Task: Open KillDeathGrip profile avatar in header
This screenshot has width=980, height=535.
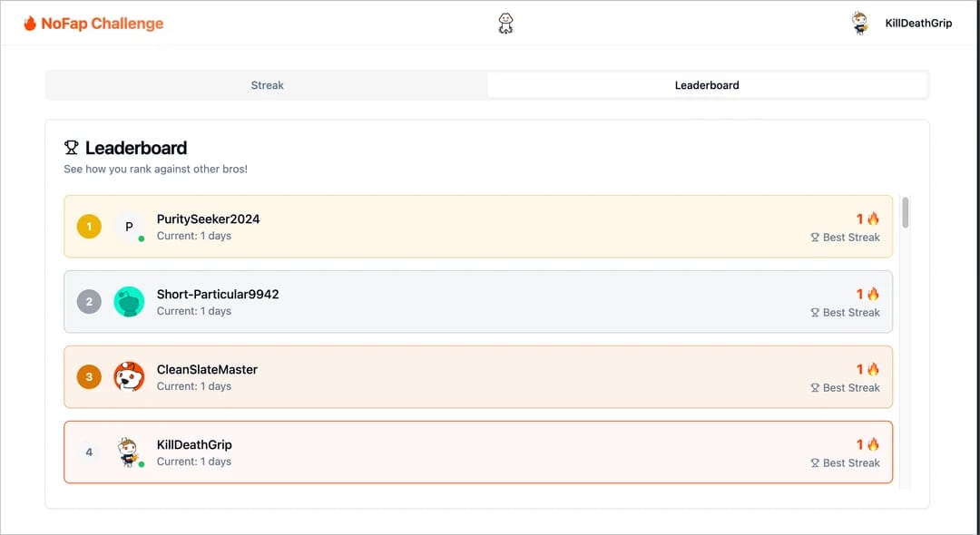Action: 860,23
